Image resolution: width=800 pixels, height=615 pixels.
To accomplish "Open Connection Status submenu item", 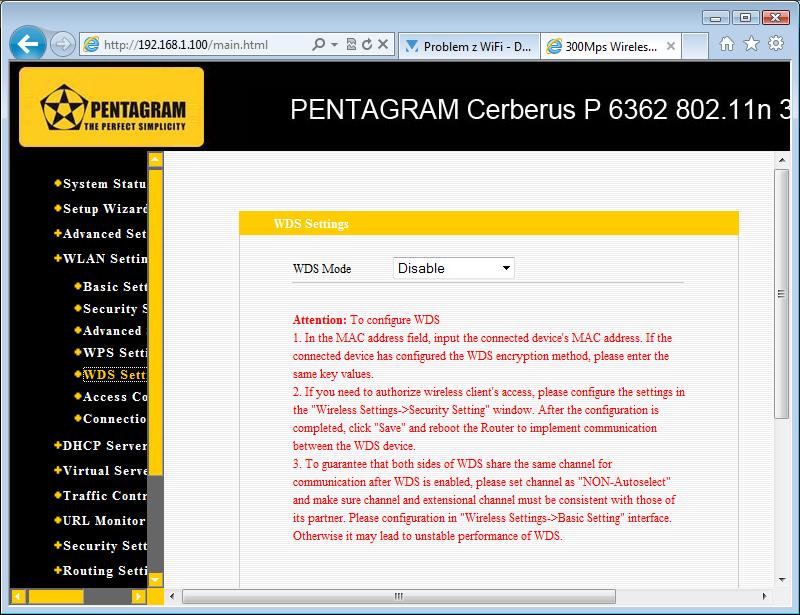I will 111,419.
